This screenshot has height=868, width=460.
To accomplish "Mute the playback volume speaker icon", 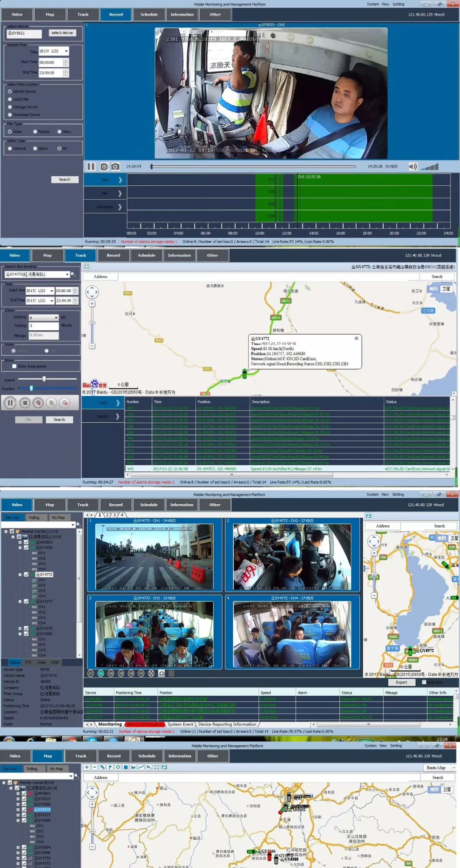I will 412,167.
